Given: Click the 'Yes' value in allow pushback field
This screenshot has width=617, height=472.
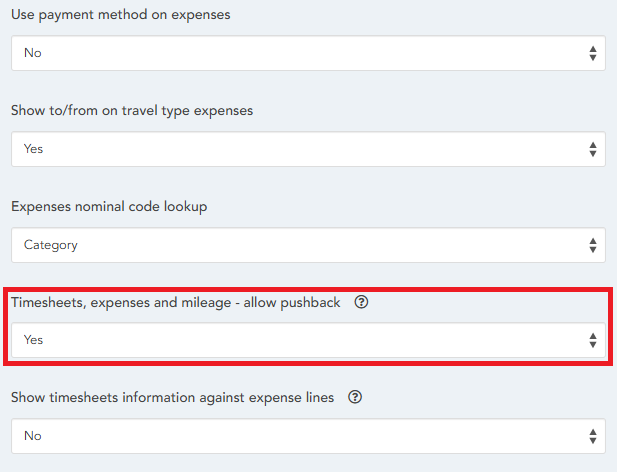Looking at the screenshot, I should pos(34,340).
